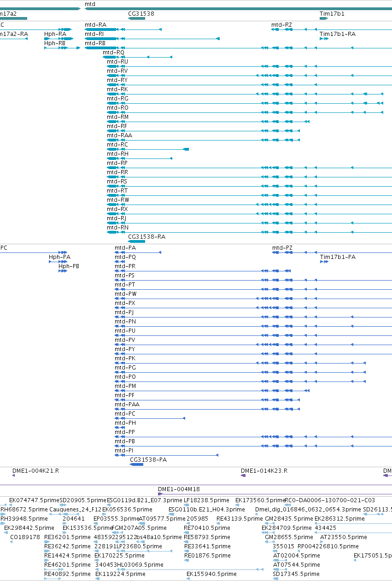Open the mtd-RA transcript
The height and width of the screenshot is (581, 392).
(95, 24)
